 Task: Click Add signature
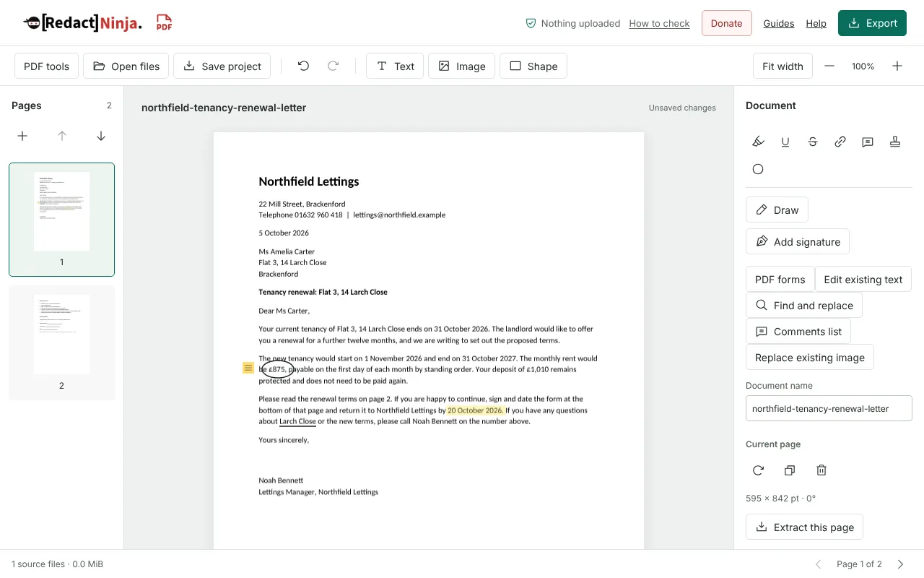pyautogui.click(x=798, y=241)
